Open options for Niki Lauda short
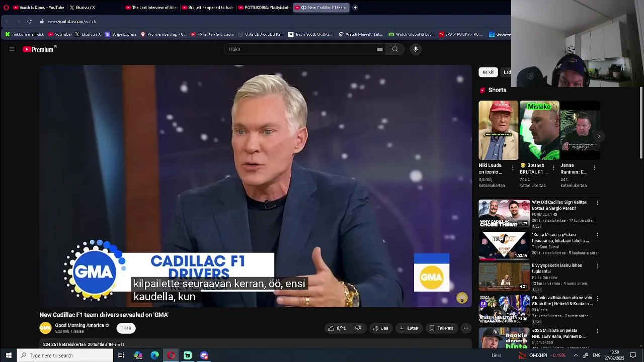644x362 pixels. tap(513, 167)
